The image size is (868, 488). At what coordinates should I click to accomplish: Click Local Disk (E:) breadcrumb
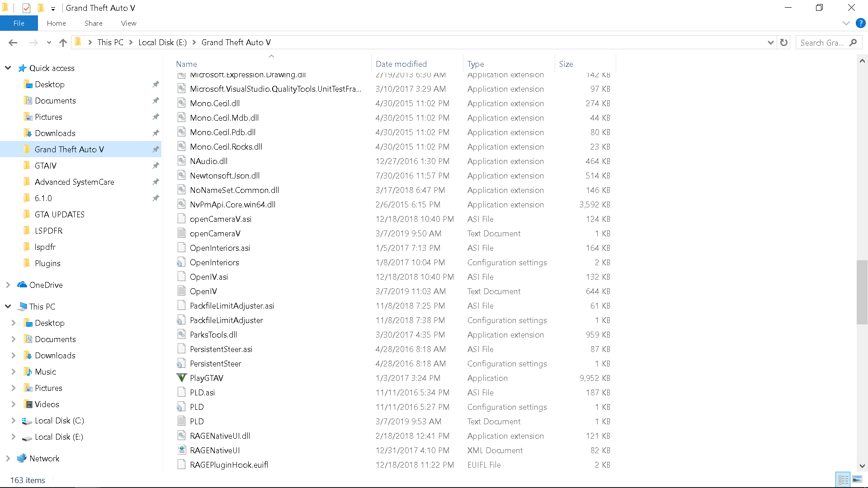tap(162, 42)
